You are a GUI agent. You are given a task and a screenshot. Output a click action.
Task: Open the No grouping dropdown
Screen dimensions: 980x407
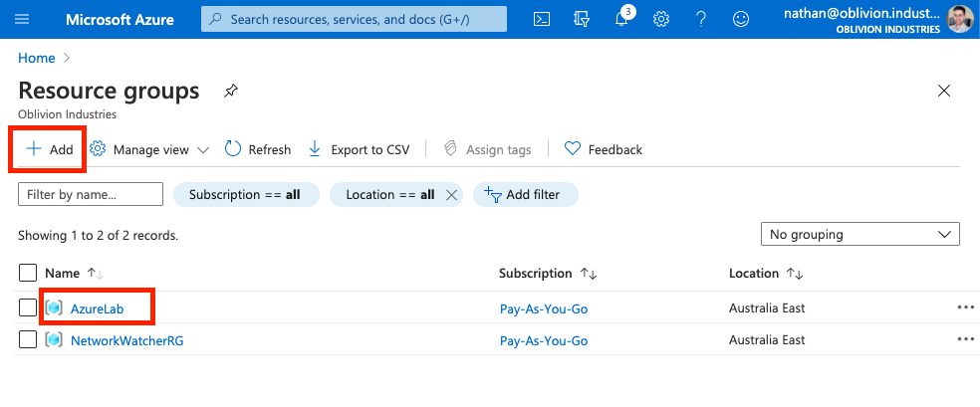859,235
